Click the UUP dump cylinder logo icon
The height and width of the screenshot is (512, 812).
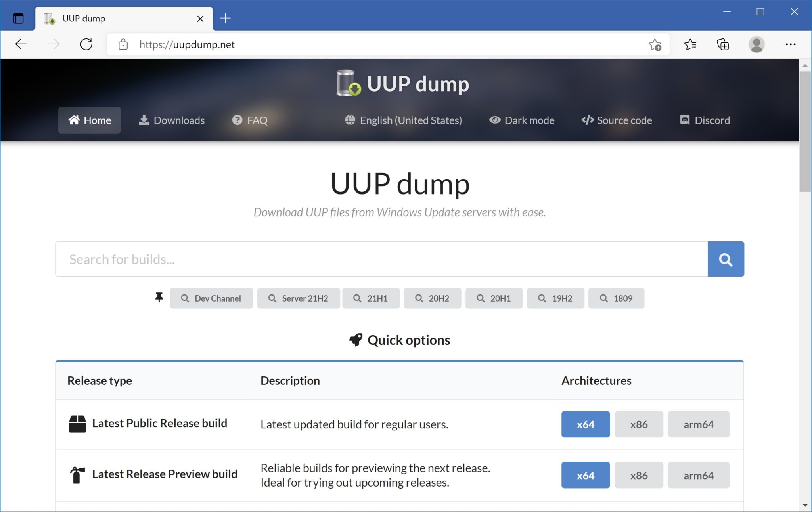click(347, 84)
